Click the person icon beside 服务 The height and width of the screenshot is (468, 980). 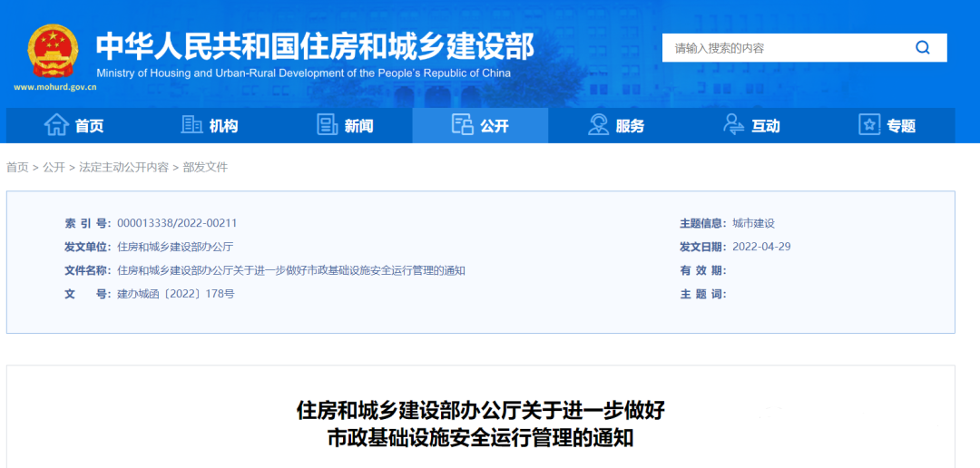(598, 125)
